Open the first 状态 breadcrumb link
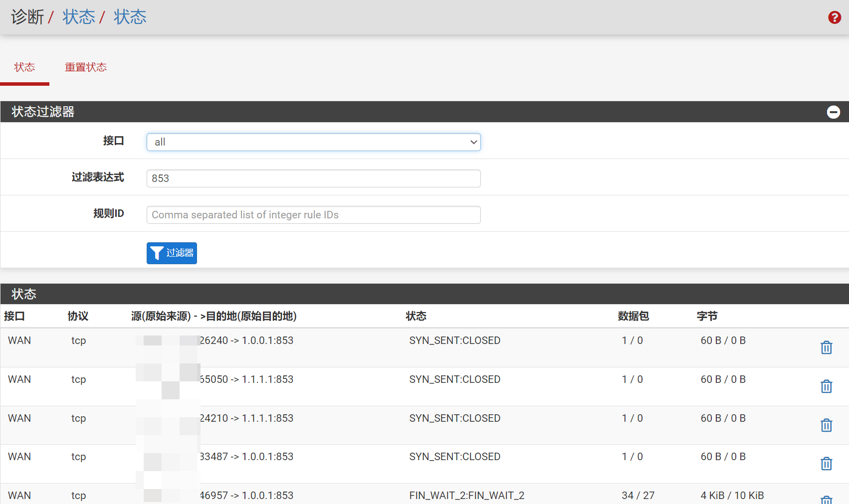This screenshot has width=849, height=504. click(x=79, y=17)
